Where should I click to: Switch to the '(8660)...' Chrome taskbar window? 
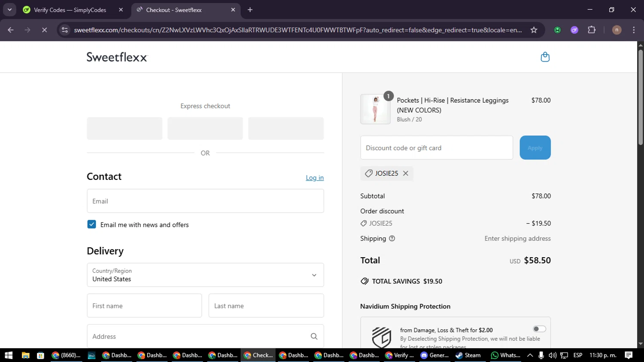tap(66, 355)
